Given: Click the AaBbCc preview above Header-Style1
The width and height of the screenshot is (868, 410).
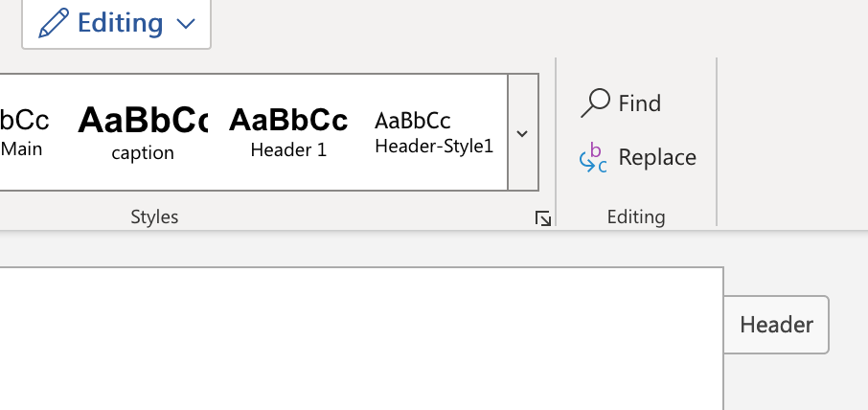Looking at the screenshot, I should point(413,121).
